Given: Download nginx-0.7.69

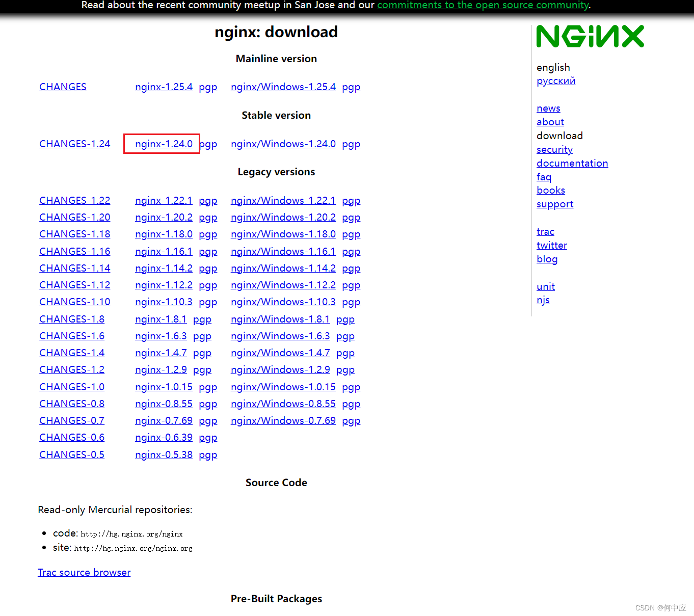Looking at the screenshot, I should [x=164, y=421].
